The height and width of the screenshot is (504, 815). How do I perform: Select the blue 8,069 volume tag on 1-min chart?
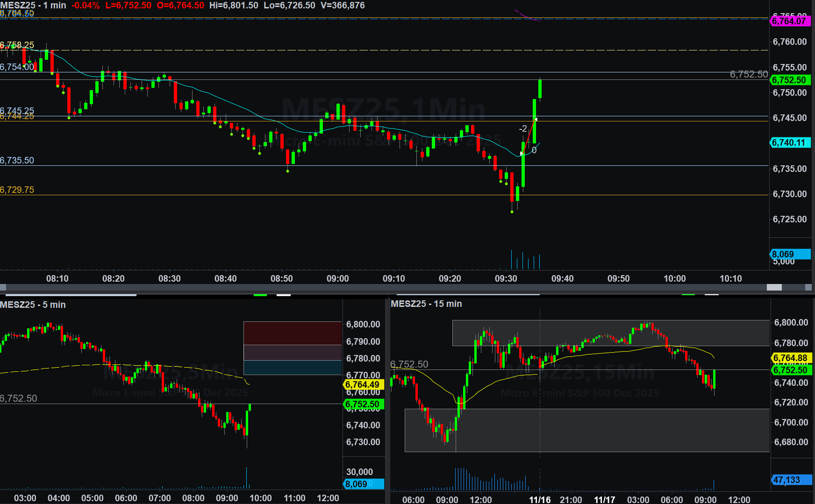click(x=790, y=254)
